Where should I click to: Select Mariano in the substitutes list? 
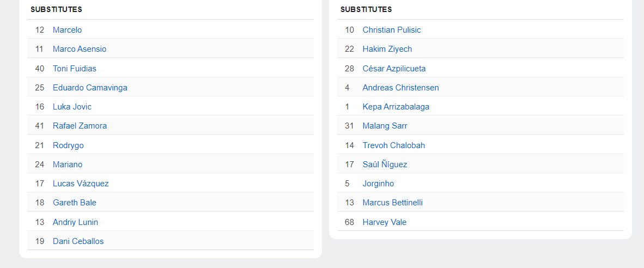point(68,165)
